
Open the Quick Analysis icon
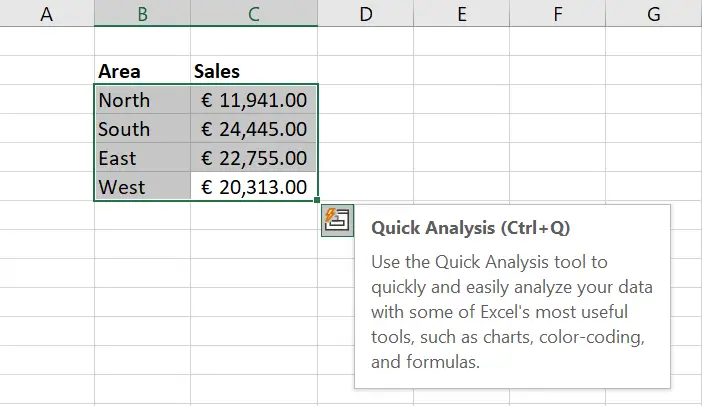click(x=337, y=220)
